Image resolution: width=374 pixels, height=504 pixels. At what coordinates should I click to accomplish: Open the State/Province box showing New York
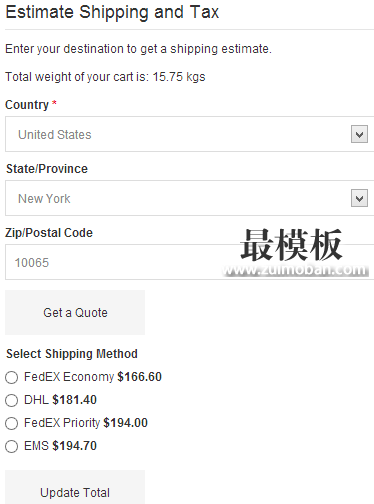[189, 198]
